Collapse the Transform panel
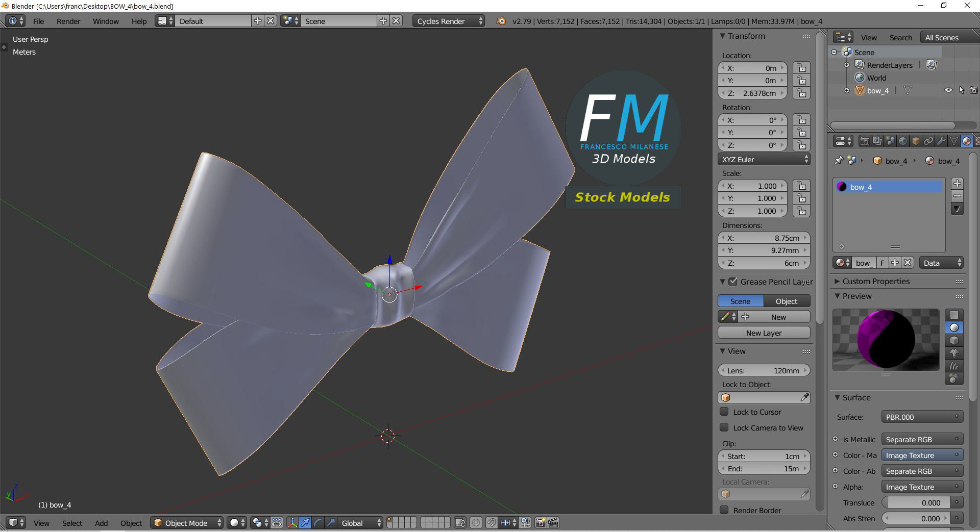Image resolution: width=980 pixels, height=532 pixels. pyautogui.click(x=722, y=36)
